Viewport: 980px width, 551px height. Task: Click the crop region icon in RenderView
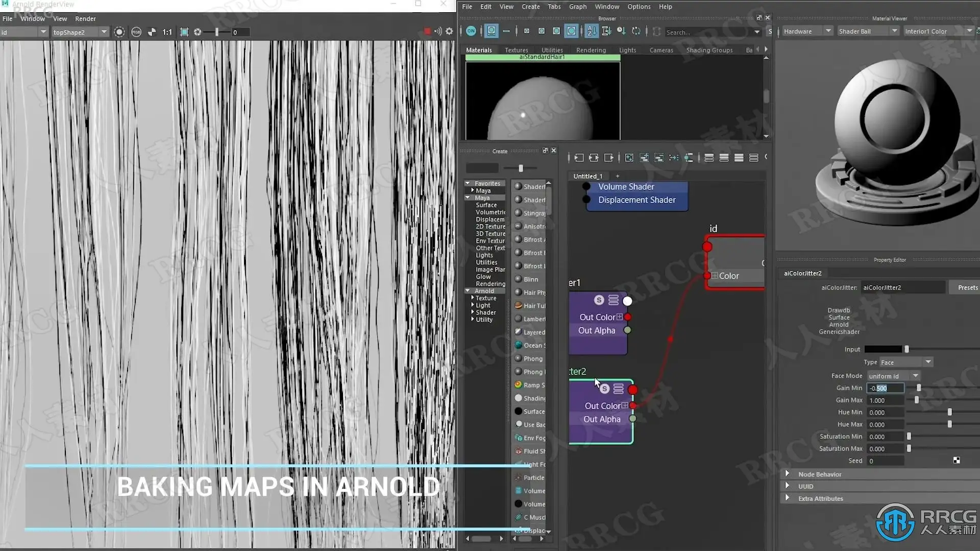click(x=184, y=32)
